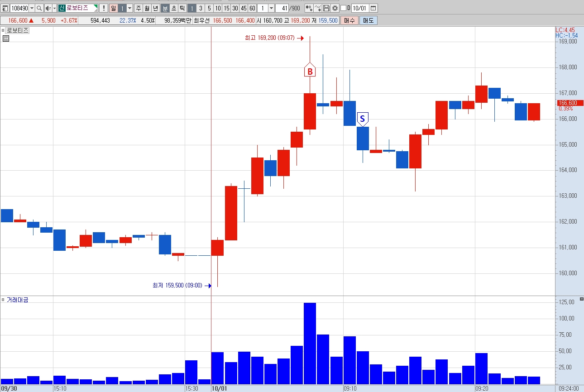Click the bar count input field showing 41
584x392 pixels.
[282, 8]
